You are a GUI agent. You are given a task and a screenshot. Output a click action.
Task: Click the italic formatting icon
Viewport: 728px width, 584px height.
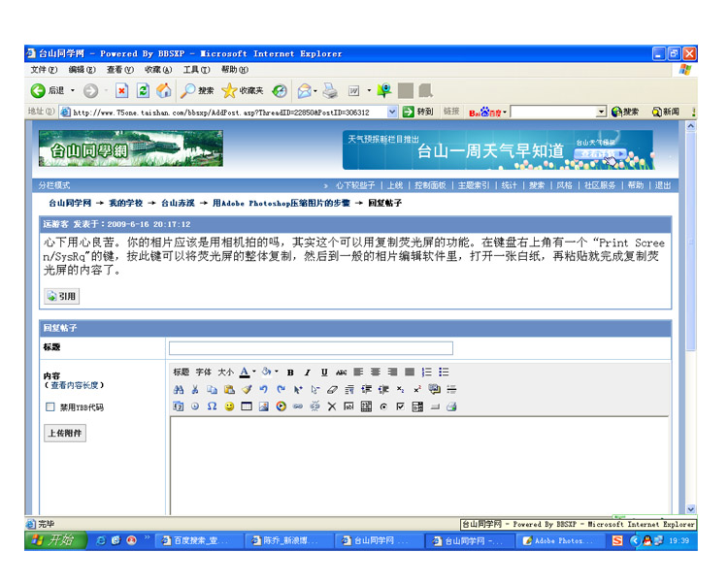tap(307, 373)
